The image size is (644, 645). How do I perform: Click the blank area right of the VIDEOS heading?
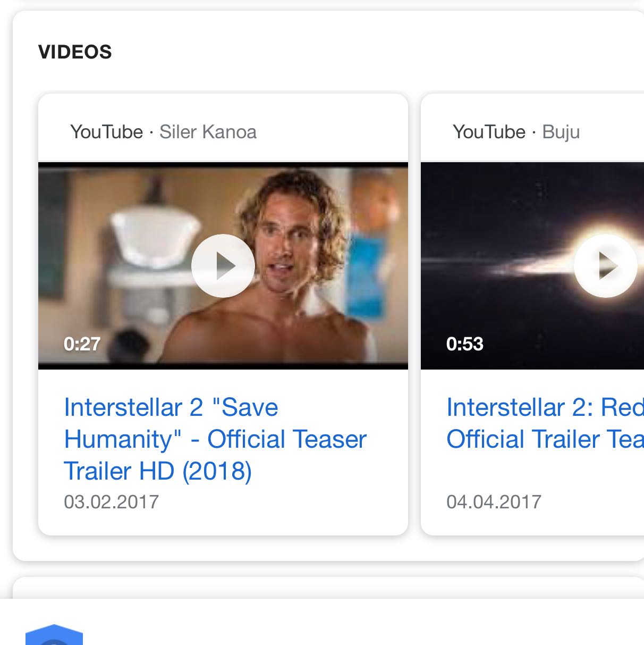click(372, 52)
